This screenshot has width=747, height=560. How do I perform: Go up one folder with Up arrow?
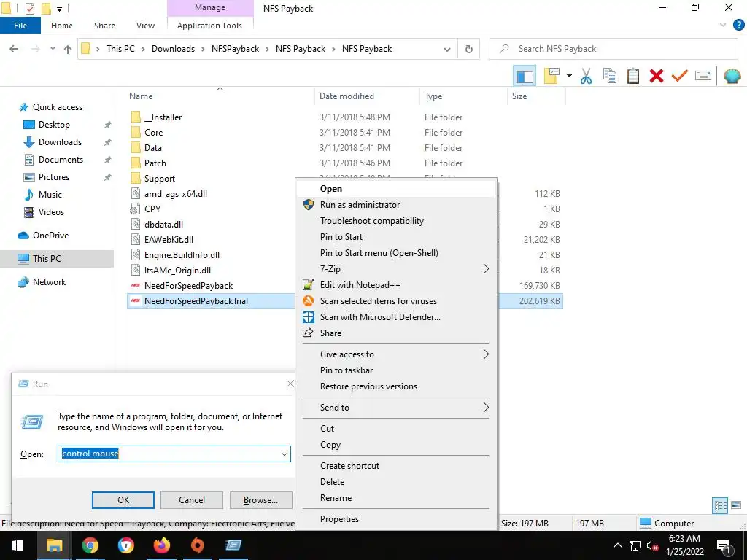coord(68,49)
